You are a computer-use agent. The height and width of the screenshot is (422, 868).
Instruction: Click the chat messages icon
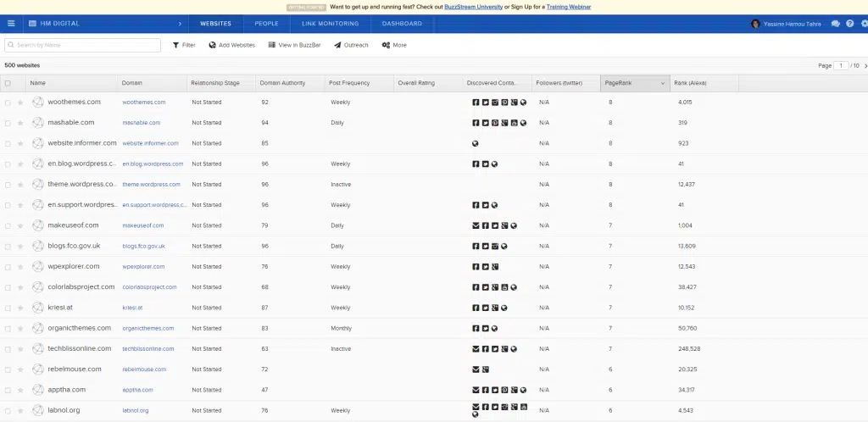[836, 24]
